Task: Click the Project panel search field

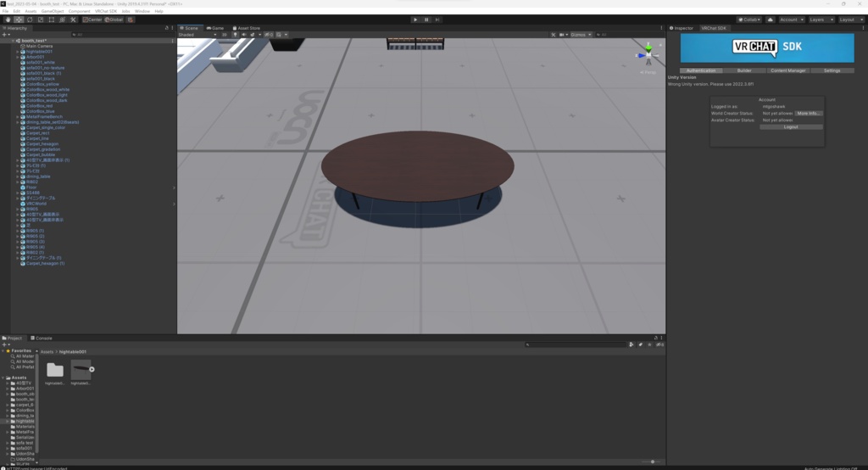Action: tap(576, 344)
